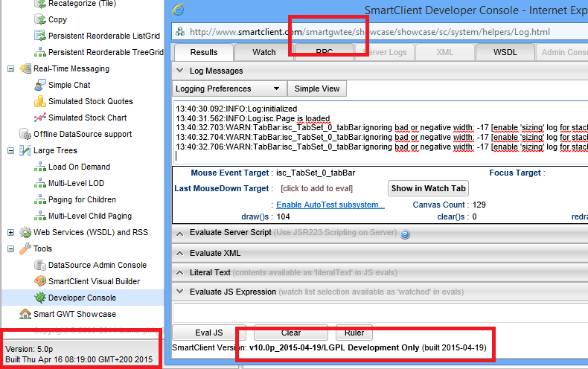Image resolution: width=588 pixels, height=369 pixels.
Task: Expand the Evaluate XML section
Action: click(180, 254)
